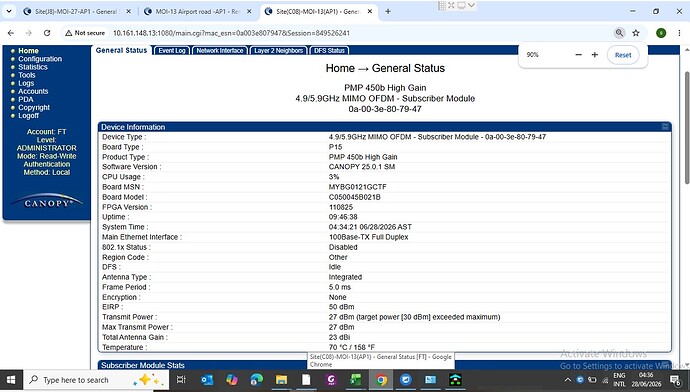Open Copyright in the sidebar menu

(x=34, y=107)
